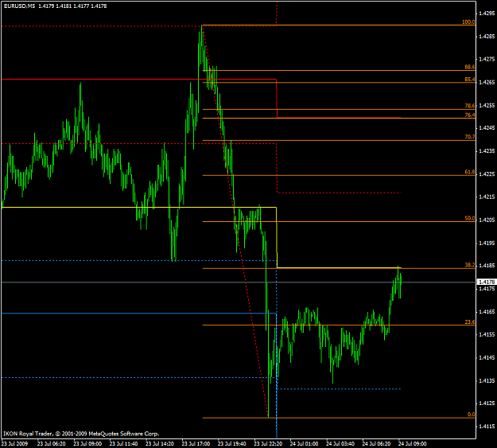Click the 24 Jul 06:20 time label
The image size is (497, 448).
[377, 443]
